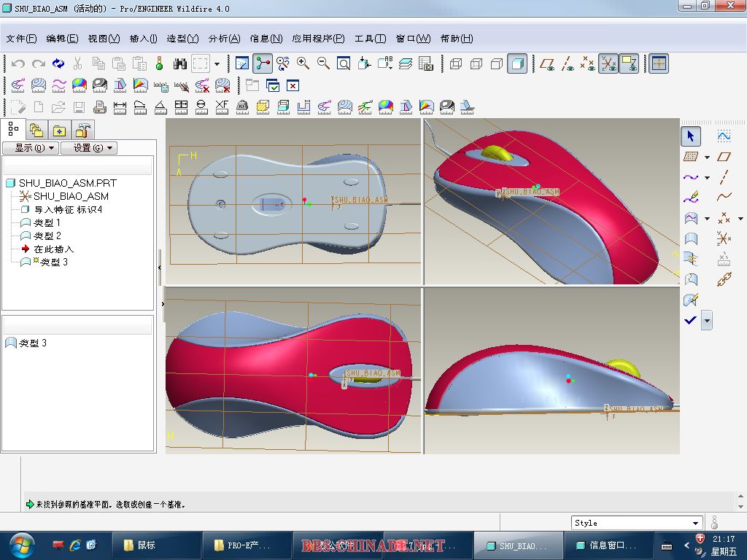Select 导入特征 标识4 tree item

pyautogui.click(x=68, y=209)
